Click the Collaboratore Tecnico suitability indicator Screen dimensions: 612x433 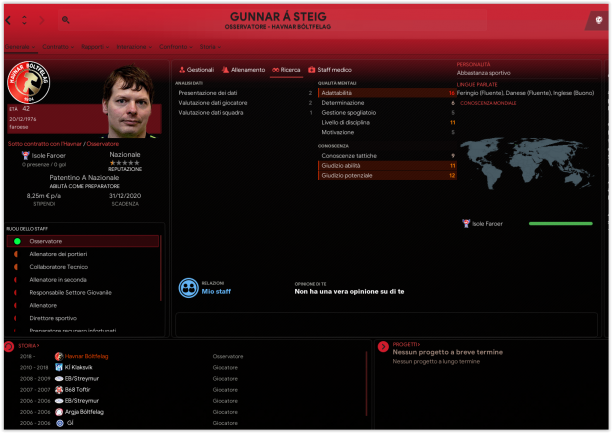pos(16,267)
